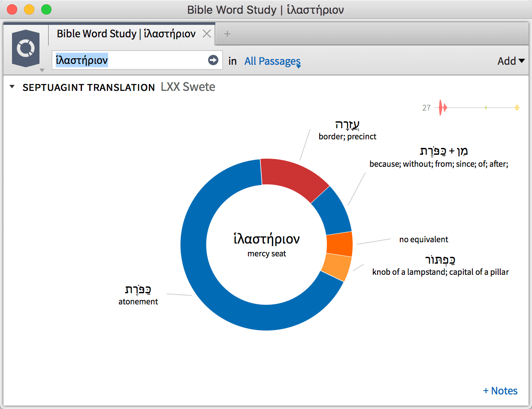Open the Add dropdown menu

tap(511, 61)
